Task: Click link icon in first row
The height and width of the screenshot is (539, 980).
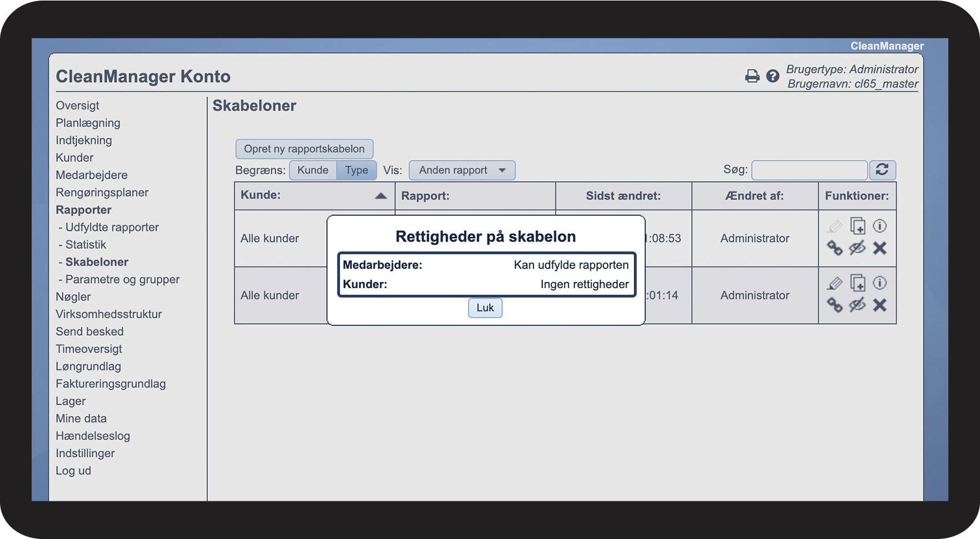Action: coord(835,248)
